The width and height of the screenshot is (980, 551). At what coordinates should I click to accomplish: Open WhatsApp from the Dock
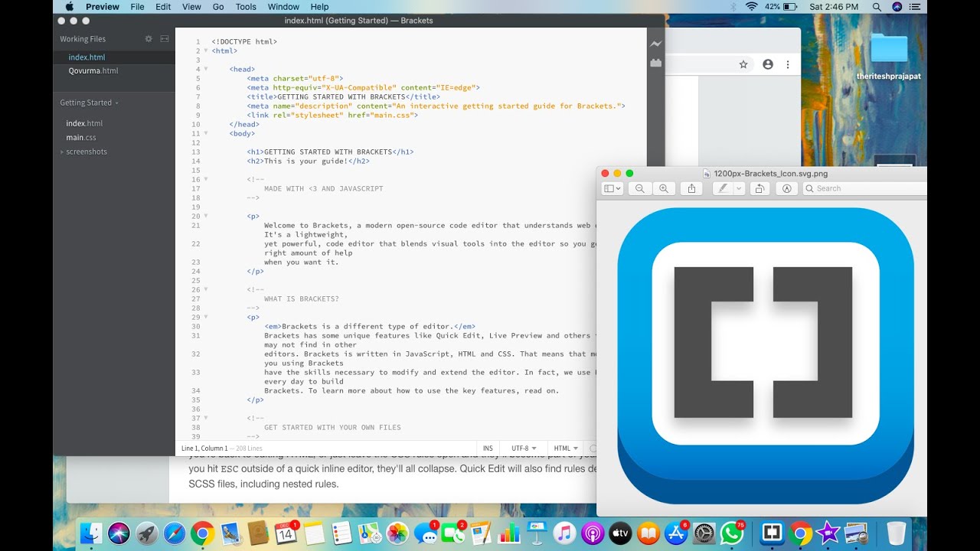click(733, 533)
